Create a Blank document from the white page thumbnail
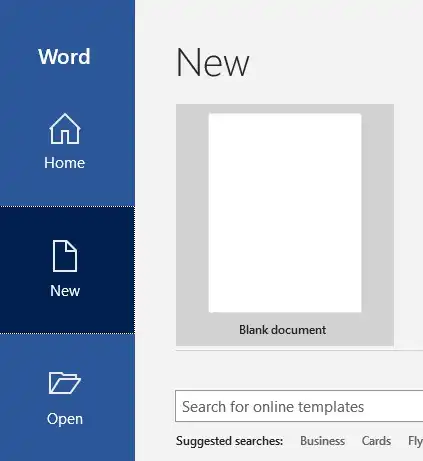 [x=285, y=213]
